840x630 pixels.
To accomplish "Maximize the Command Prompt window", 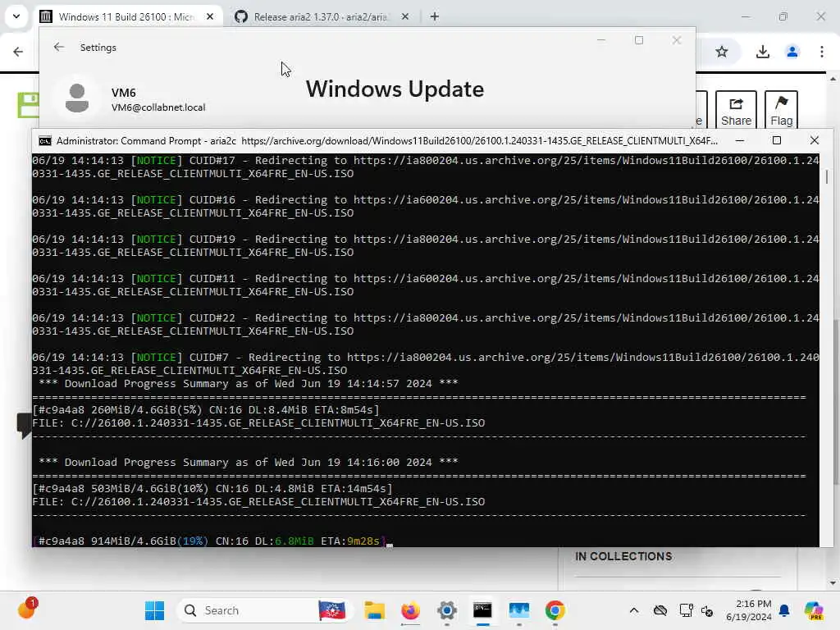I will coord(776,140).
